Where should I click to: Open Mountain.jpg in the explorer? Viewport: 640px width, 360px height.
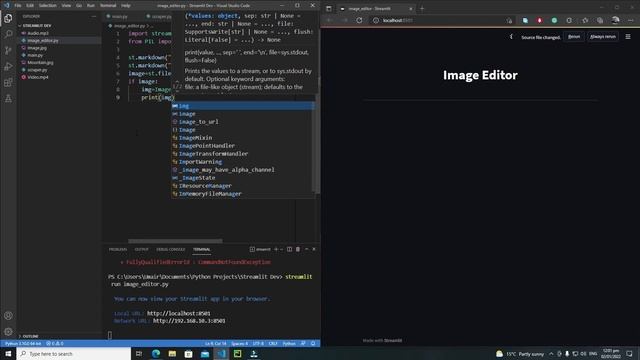40,62
